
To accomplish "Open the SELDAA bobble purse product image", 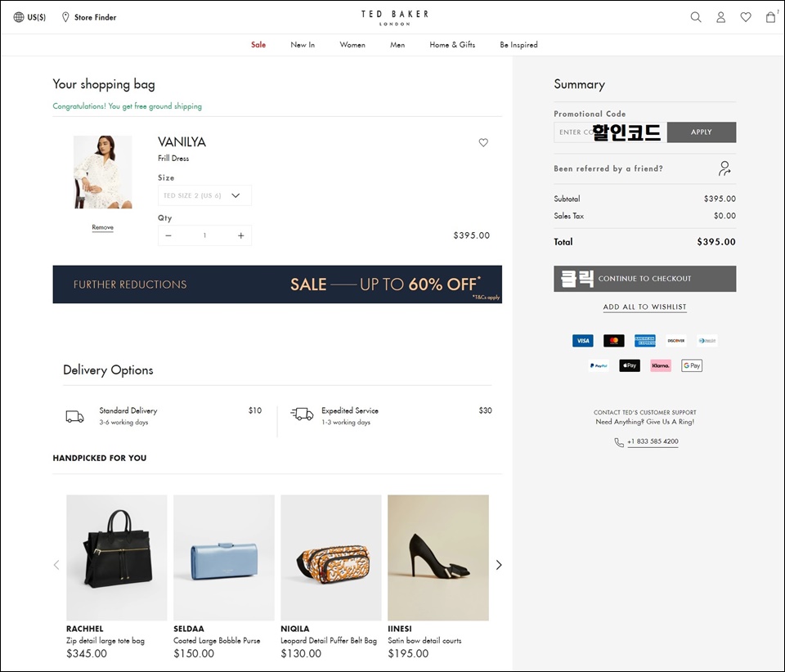I will 224,558.
